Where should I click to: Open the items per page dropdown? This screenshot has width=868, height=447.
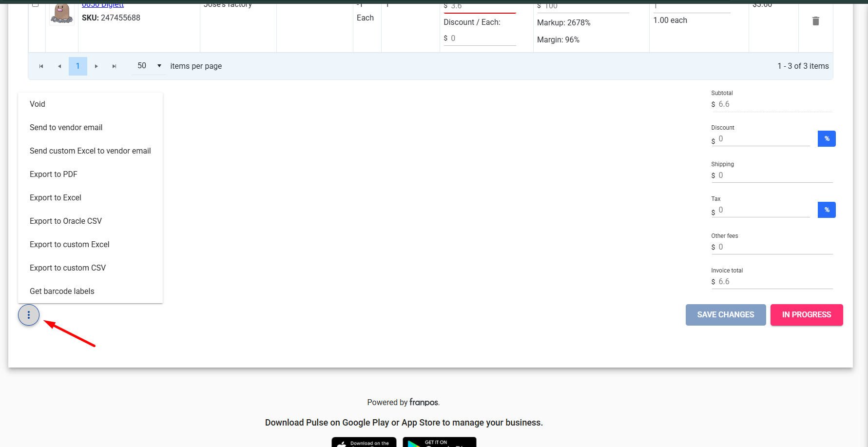[149, 66]
